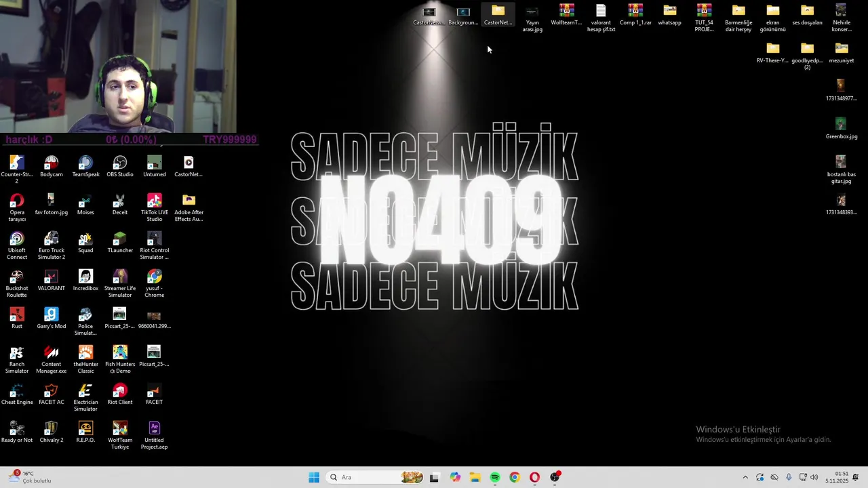Open the TeamSpeak desktop shortcut
Image resolution: width=868 pixels, height=488 pixels.
85,167
